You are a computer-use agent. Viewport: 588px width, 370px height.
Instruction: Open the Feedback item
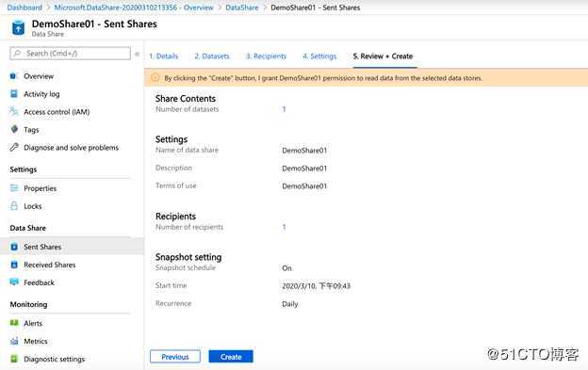coord(39,282)
